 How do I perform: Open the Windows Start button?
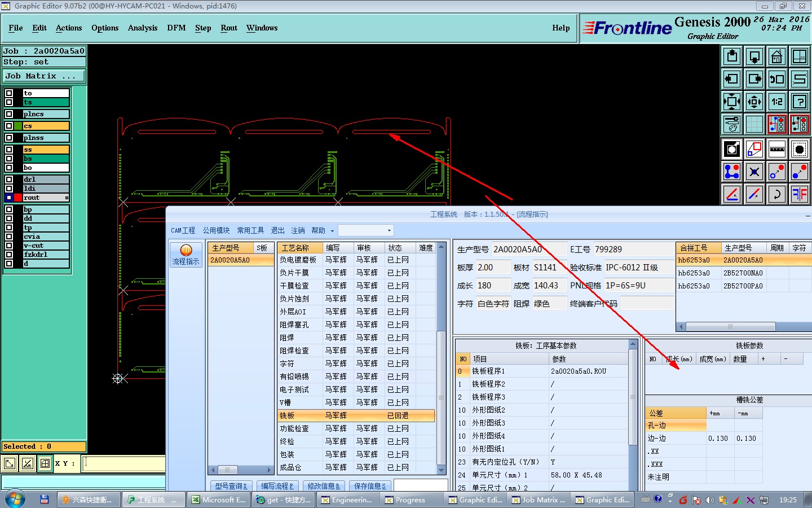[15, 499]
